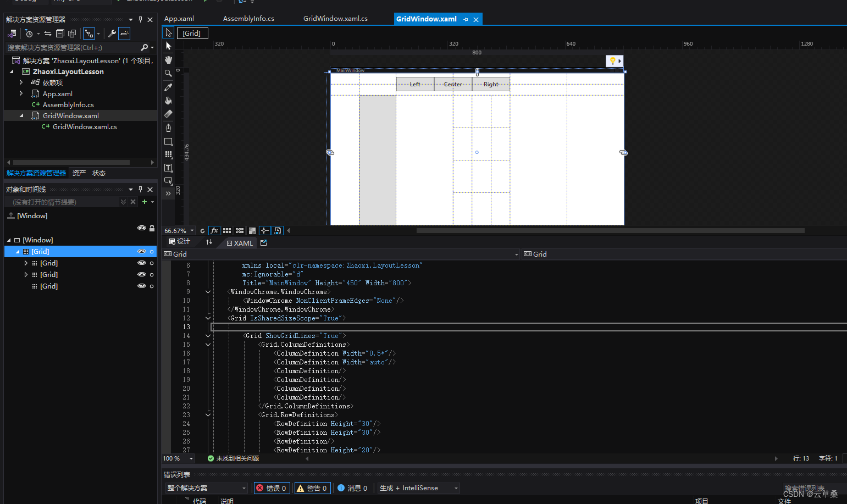Toggle lock icon in Objects and Timeline header
847x504 pixels.
[x=152, y=228]
